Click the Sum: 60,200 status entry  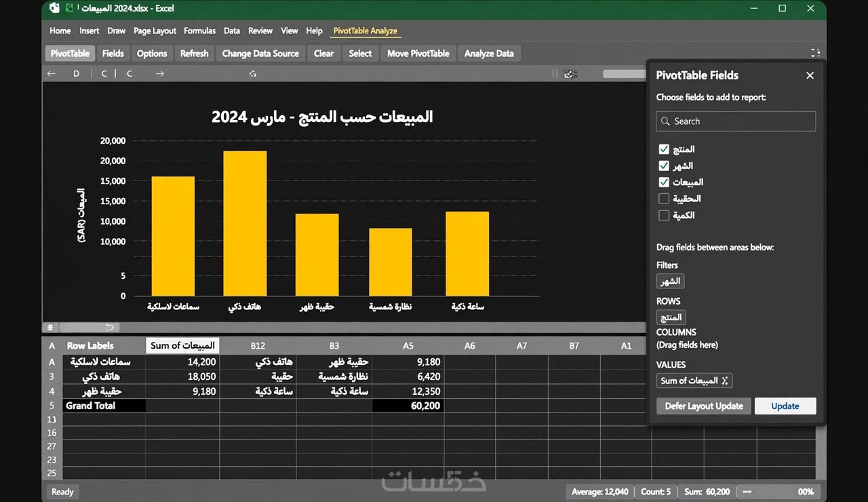(707, 492)
